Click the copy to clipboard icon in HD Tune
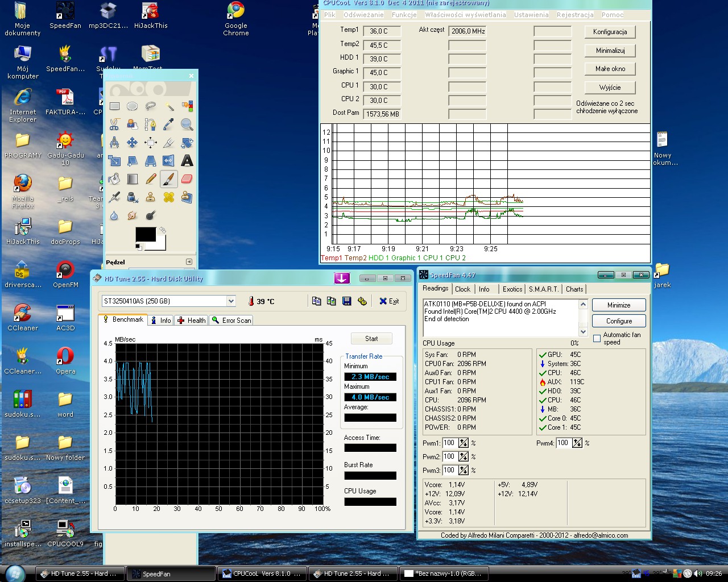Viewport: 728px width, 582px height. point(317,301)
